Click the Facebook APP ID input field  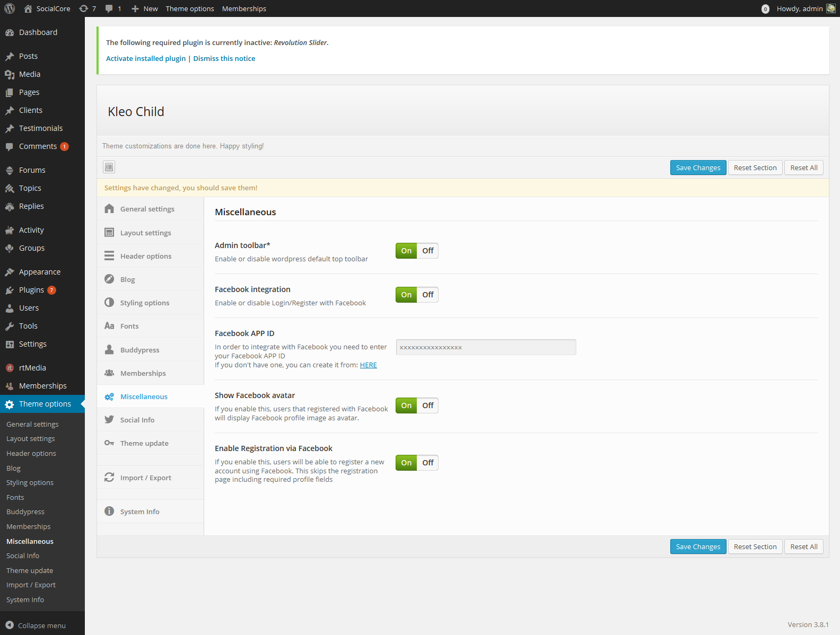click(486, 347)
